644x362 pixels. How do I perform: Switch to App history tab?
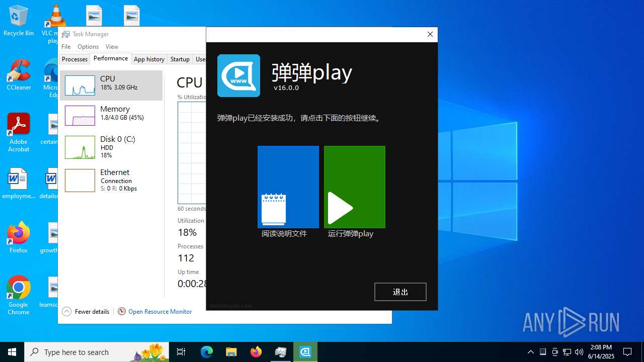149,59
